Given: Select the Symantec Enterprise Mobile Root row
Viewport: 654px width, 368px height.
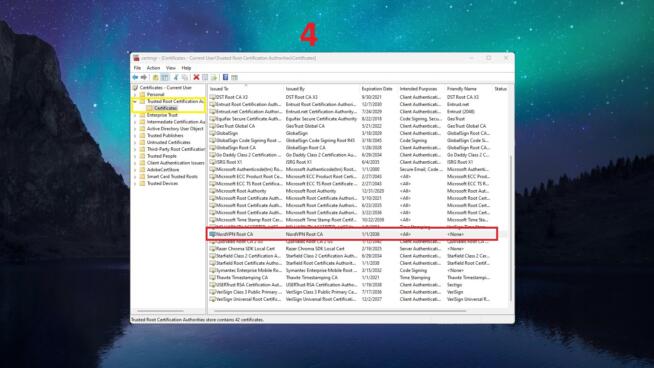Looking at the screenshot, I should coord(358,270).
